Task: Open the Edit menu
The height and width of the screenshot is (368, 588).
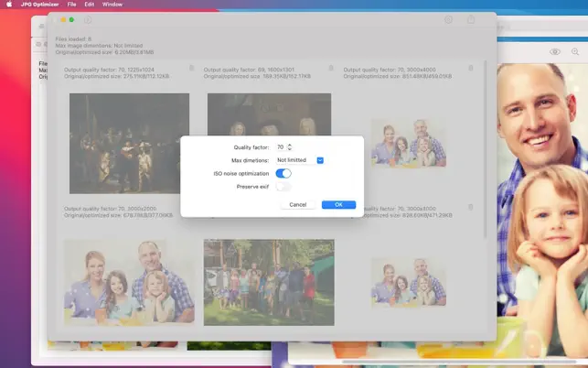Action: [x=90, y=5]
